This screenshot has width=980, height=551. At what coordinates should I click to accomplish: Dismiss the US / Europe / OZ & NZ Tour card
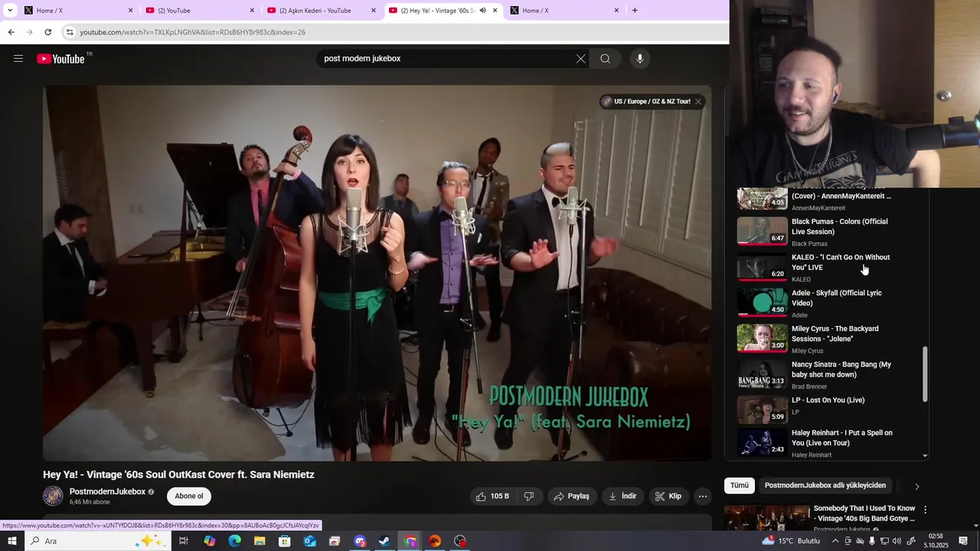point(697,101)
